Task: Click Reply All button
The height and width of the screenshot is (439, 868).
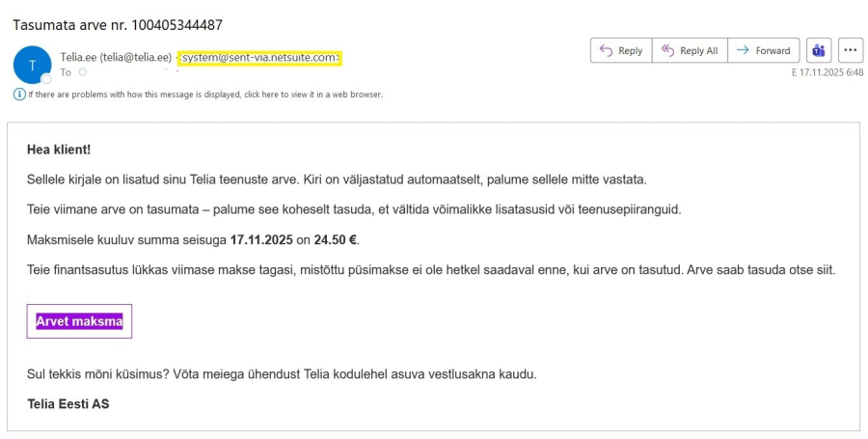Action: point(689,50)
